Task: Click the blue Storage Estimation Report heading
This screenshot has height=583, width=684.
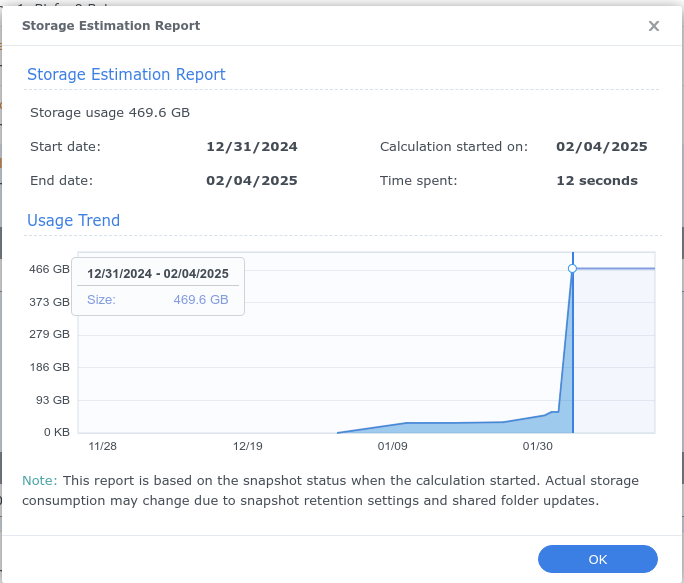Action: click(126, 75)
